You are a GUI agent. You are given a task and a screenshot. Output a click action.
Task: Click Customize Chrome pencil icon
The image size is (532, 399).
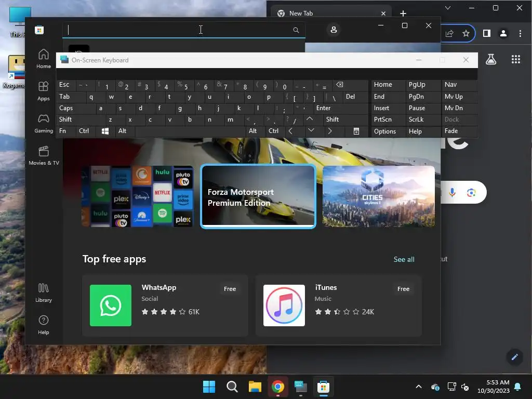click(515, 356)
